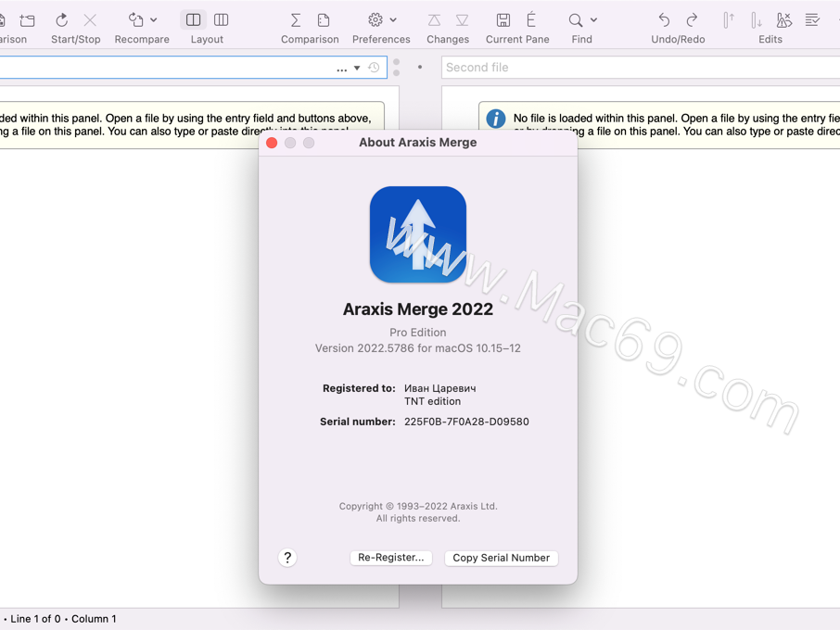Expand the Find options chevron
Viewport: 840px width, 630px height.
tap(592, 19)
